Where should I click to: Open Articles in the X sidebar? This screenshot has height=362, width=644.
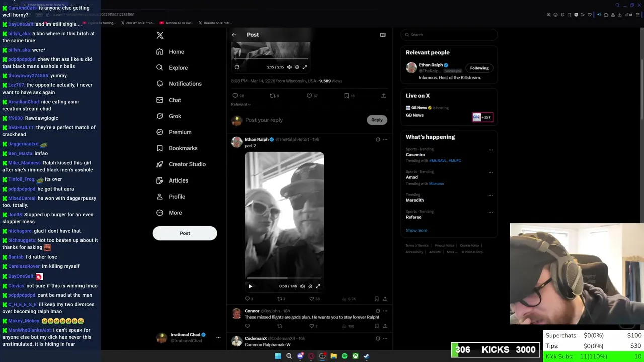(x=172, y=180)
